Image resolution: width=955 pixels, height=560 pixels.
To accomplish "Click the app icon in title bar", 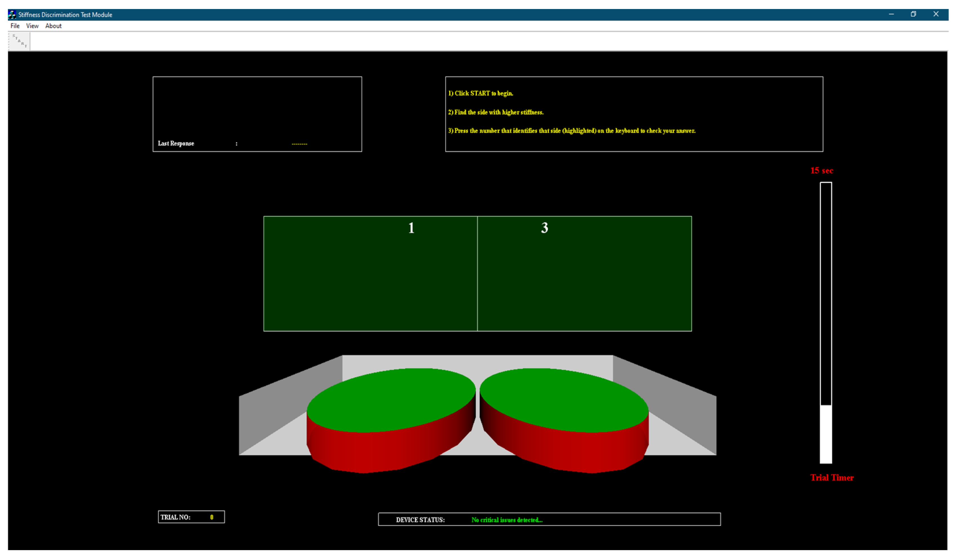I will point(12,14).
